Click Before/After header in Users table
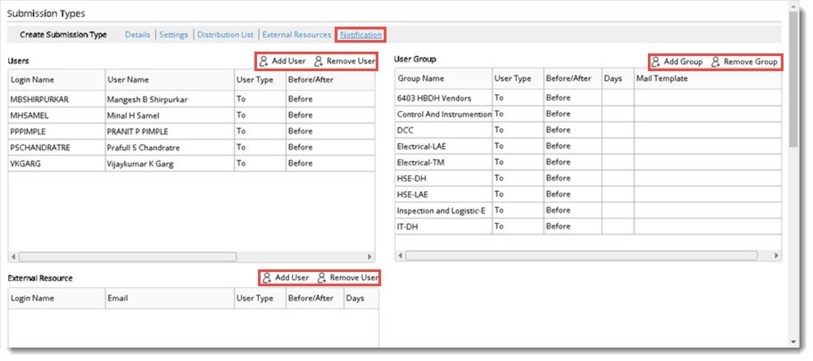 tap(330, 80)
